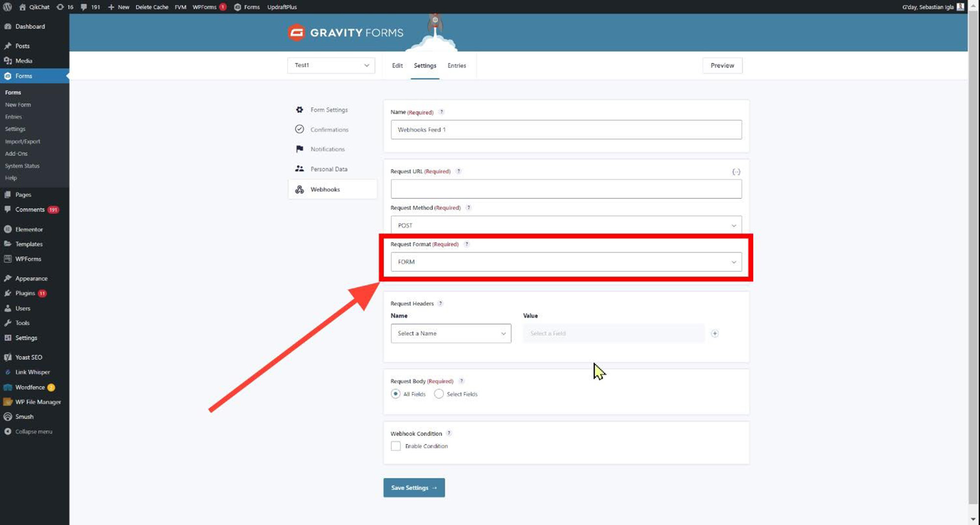Click into the Request URL input field
Image resolution: width=980 pixels, height=525 pixels.
[566, 189]
